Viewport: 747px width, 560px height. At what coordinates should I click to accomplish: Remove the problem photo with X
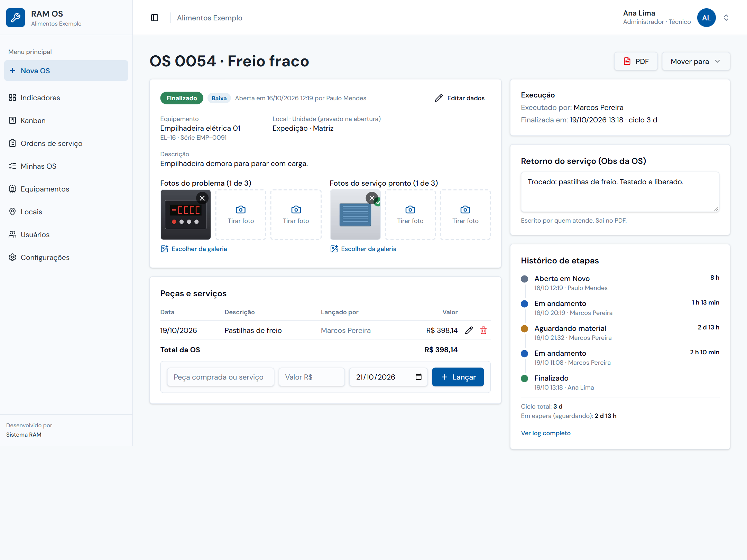[202, 198]
